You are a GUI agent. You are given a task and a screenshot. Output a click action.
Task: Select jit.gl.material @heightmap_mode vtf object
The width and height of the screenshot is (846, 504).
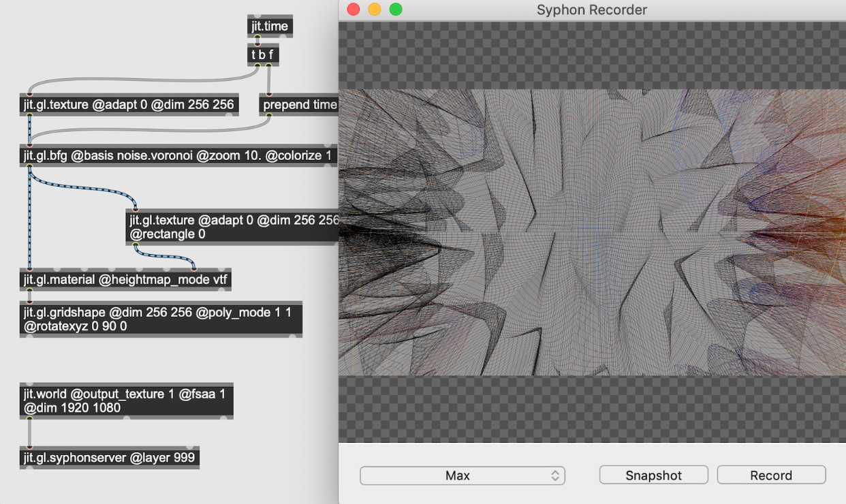pos(125,279)
